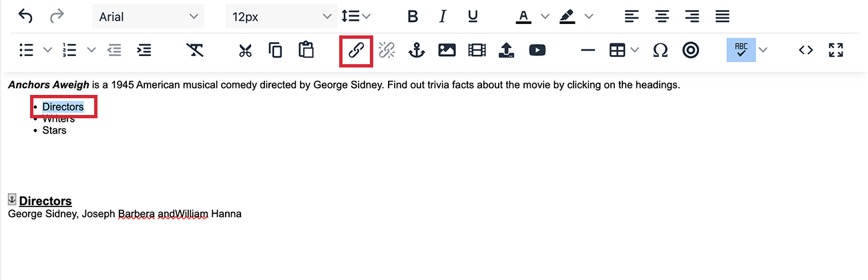Insert an image using the picture icon
The image size is (868, 280).
pos(447,50)
